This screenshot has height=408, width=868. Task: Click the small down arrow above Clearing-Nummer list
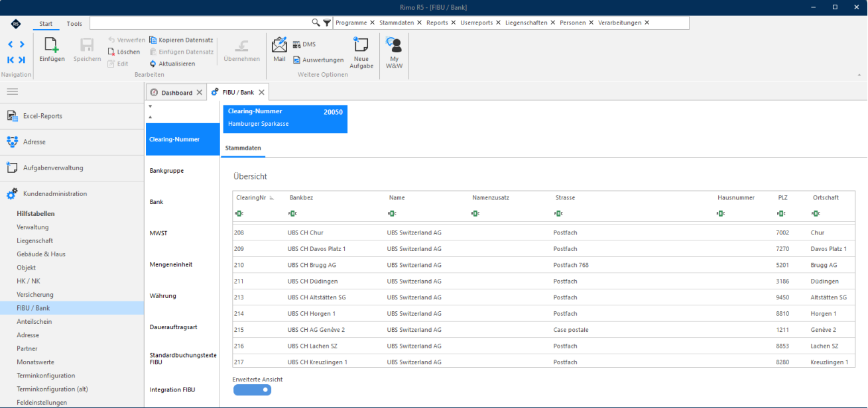[x=151, y=106]
